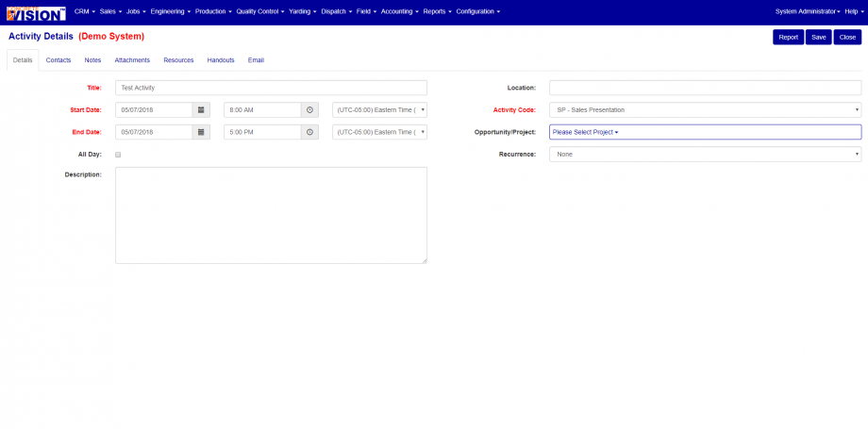This screenshot has width=868, height=429.
Task: Open the Dispatch menu
Action: pyautogui.click(x=337, y=11)
